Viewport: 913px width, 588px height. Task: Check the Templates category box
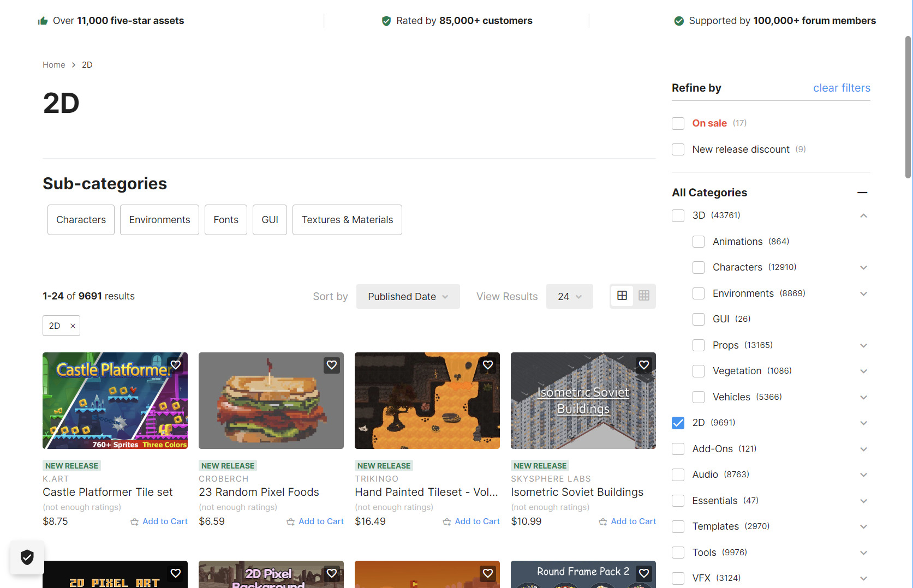678,526
